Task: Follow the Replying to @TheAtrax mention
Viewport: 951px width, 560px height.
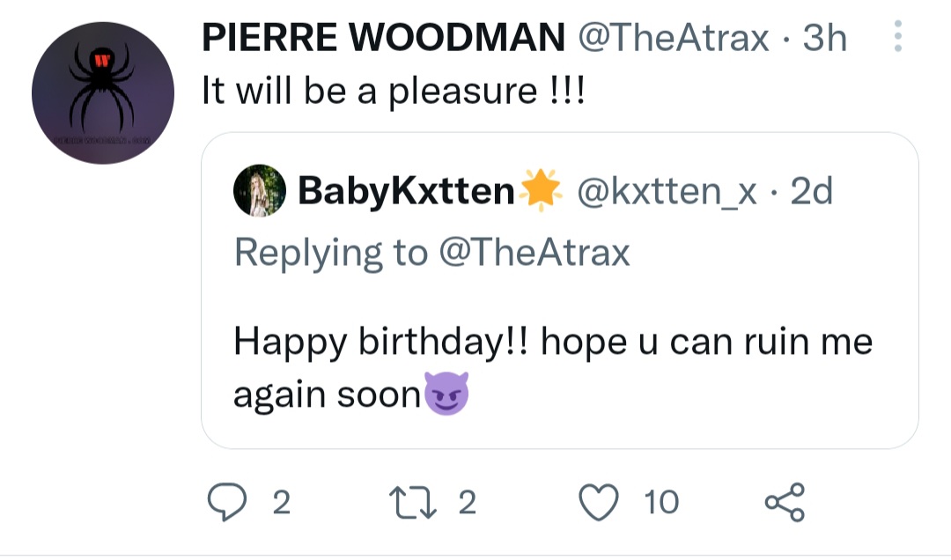Action: 533,253
